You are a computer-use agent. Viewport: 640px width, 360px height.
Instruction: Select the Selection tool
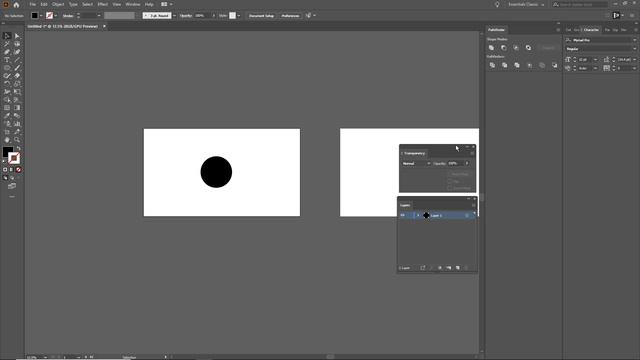[7, 36]
